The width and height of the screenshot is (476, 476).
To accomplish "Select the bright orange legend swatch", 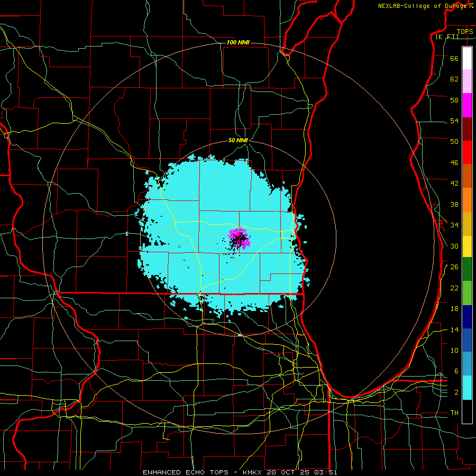I will (x=467, y=200).
